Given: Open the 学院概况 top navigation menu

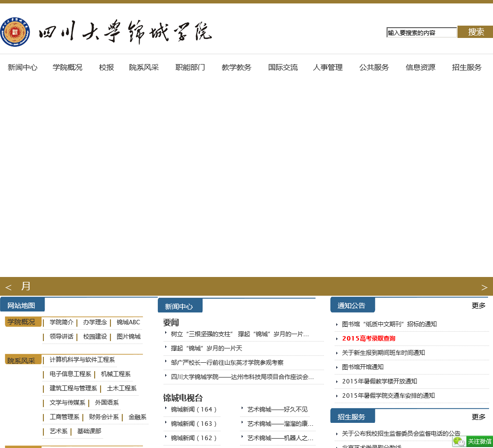Looking at the screenshot, I should pos(68,68).
